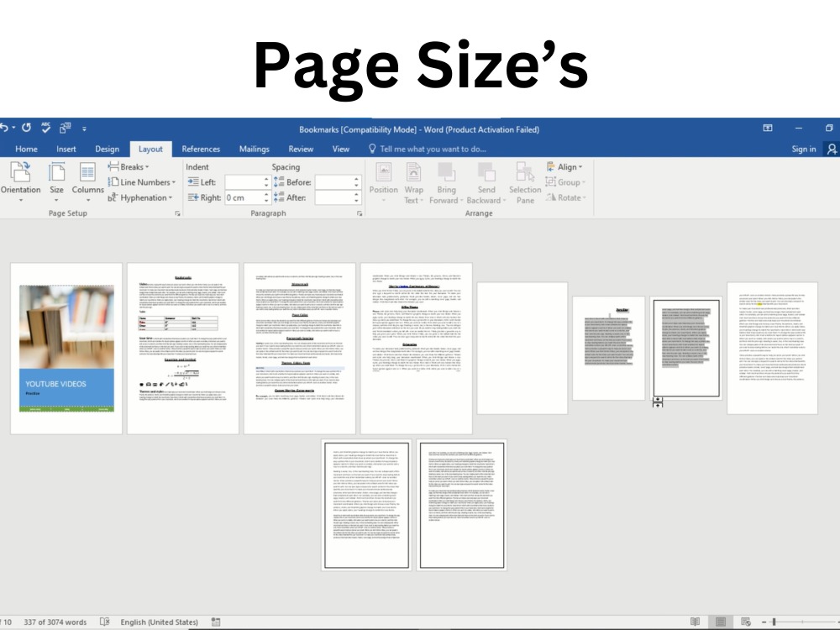This screenshot has height=630, width=840.
Task: Expand the Breaks dropdown
Action: (x=129, y=166)
